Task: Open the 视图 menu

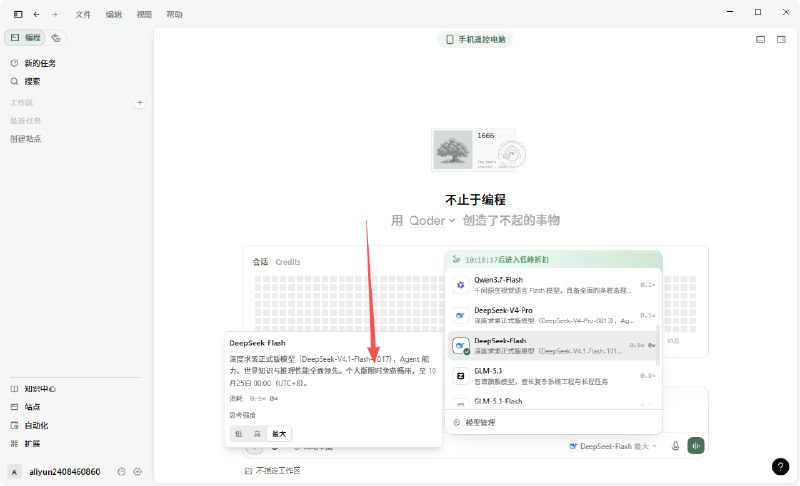Action: point(144,14)
